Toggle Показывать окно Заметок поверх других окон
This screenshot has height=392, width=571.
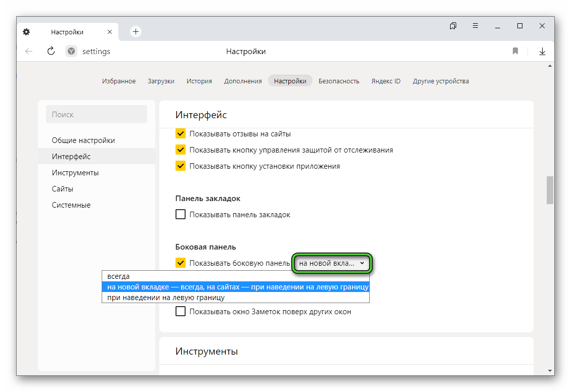tap(181, 312)
